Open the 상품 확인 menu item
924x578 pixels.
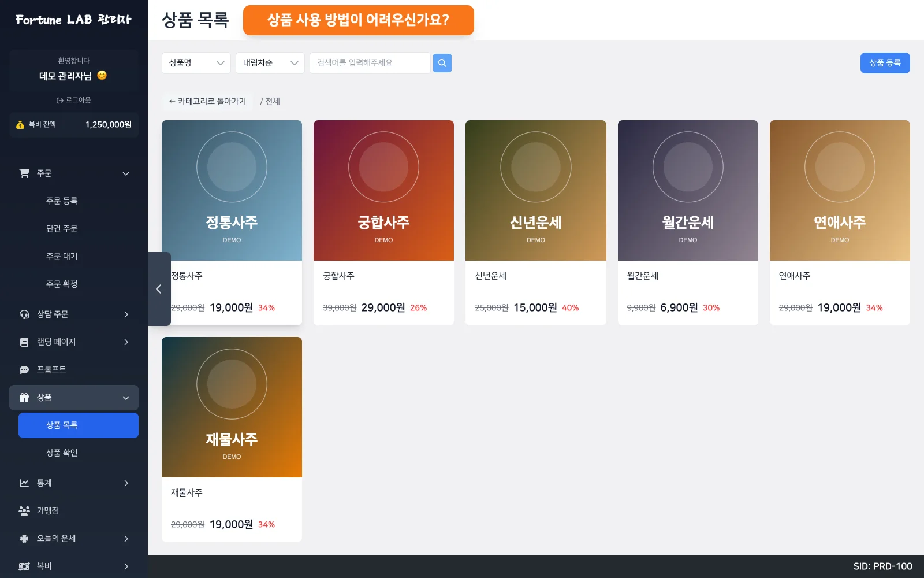point(79,453)
